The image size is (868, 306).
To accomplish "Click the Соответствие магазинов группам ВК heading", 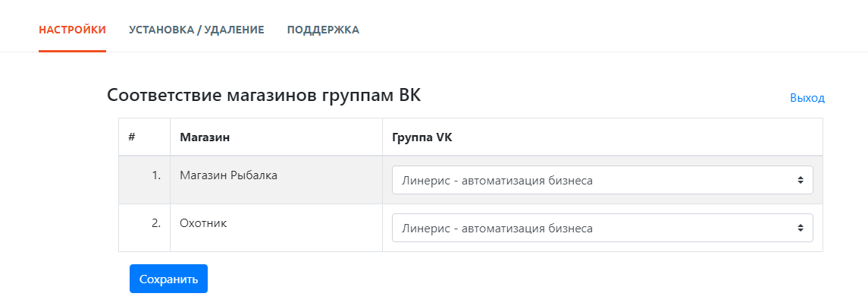I will pyautogui.click(x=264, y=96).
